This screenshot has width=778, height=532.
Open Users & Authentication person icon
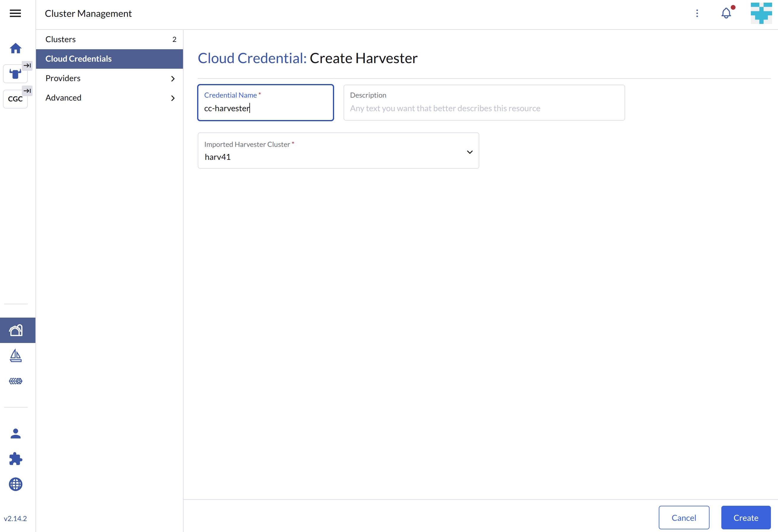point(15,434)
